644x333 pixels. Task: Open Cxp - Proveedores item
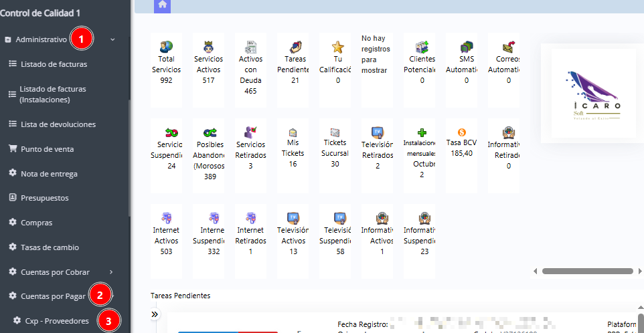click(x=56, y=321)
